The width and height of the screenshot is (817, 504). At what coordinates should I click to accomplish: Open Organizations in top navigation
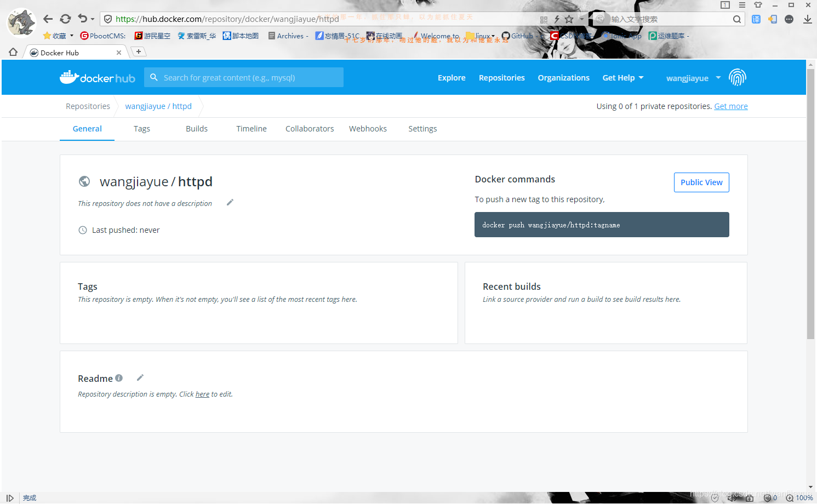(x=563, y=78)
